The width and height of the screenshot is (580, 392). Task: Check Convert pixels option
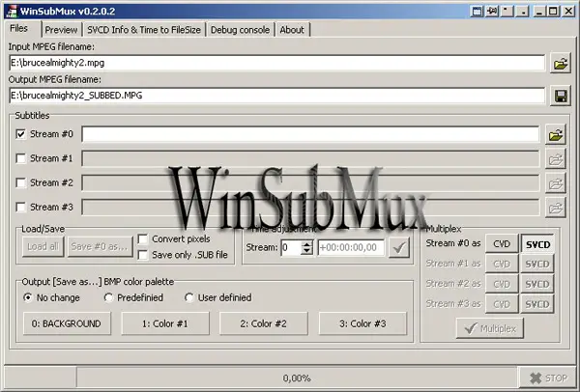(143, 239)
